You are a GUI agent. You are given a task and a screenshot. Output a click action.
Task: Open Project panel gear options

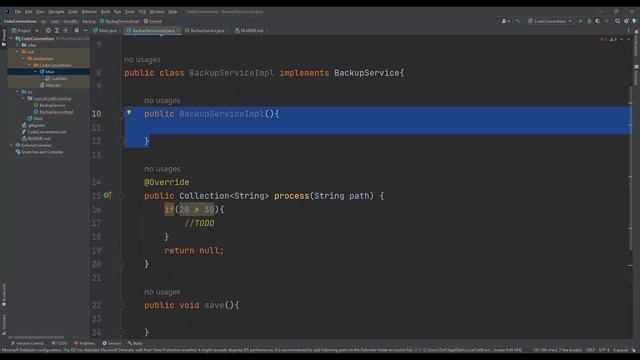pyautogui.click(x=76, y=31)
